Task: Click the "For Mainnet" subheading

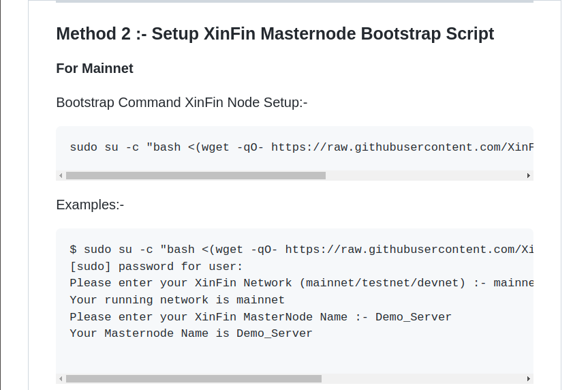Action: point(95,68)
